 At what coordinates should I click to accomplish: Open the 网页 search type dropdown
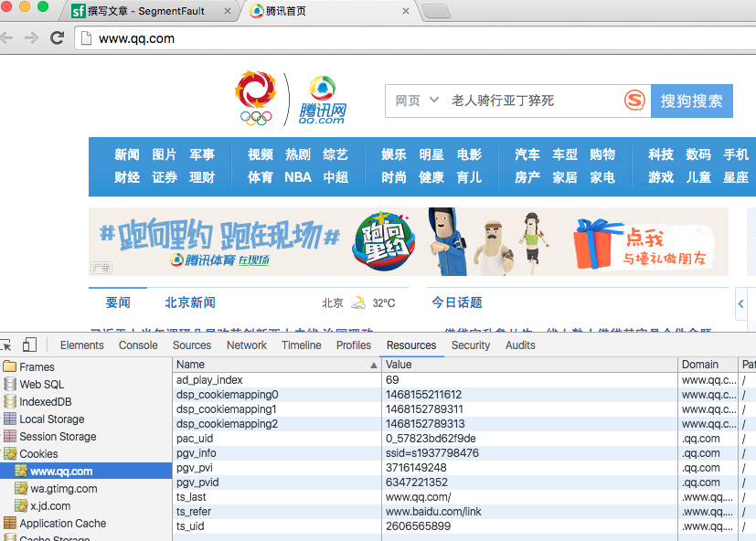pyautogui.click(x=417, y=101)
